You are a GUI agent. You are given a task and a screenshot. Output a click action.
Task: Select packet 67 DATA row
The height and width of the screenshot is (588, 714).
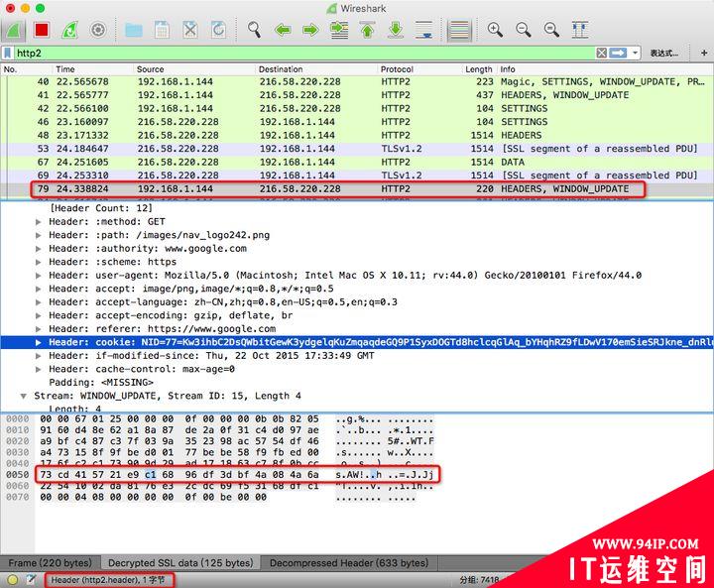point(357,163)
